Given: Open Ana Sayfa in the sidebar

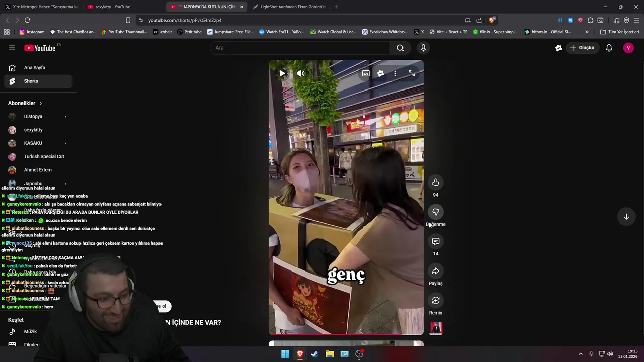Looking at the screenshot, I should (38, 68).
